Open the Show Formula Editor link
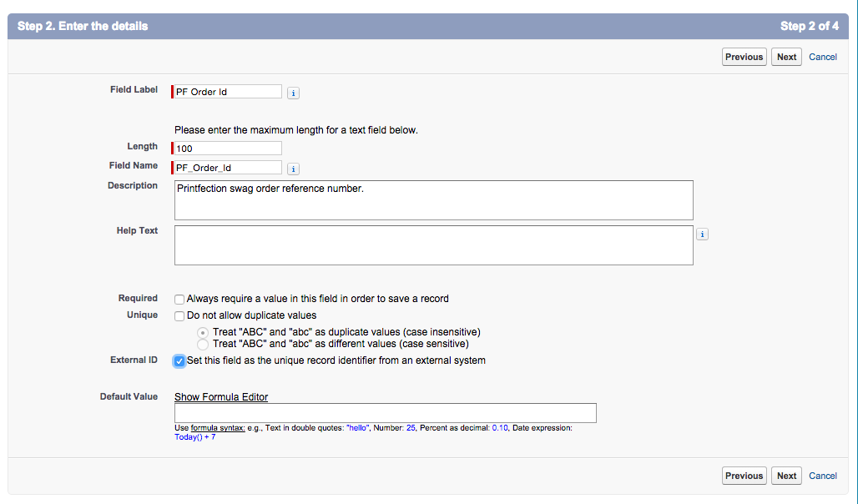The image size is (858, 504). pyautogui.click(x=221, y=397)
